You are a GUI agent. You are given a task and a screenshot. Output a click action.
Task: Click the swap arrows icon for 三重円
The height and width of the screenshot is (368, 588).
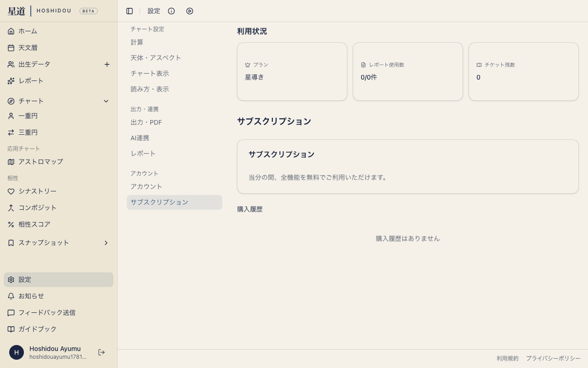pos(11,132)
